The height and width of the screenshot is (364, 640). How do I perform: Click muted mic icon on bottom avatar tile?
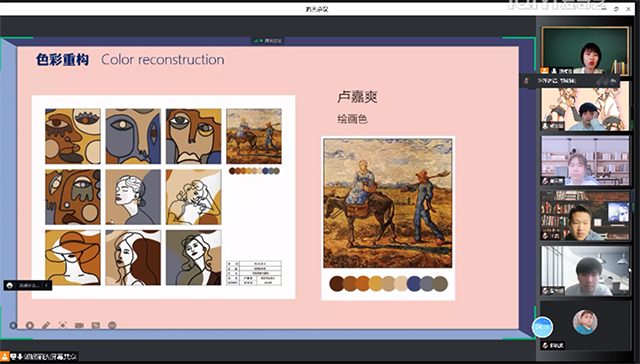(x=545, y=346)
